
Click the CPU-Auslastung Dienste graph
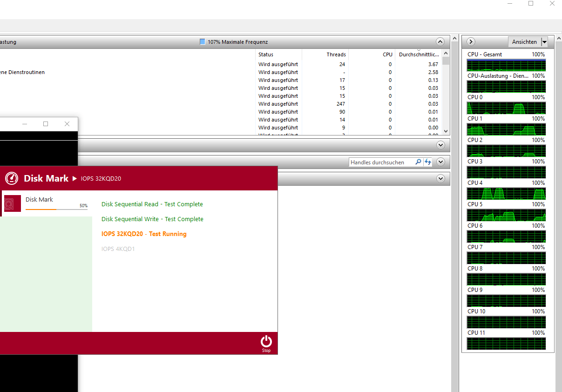coord(506,87)
